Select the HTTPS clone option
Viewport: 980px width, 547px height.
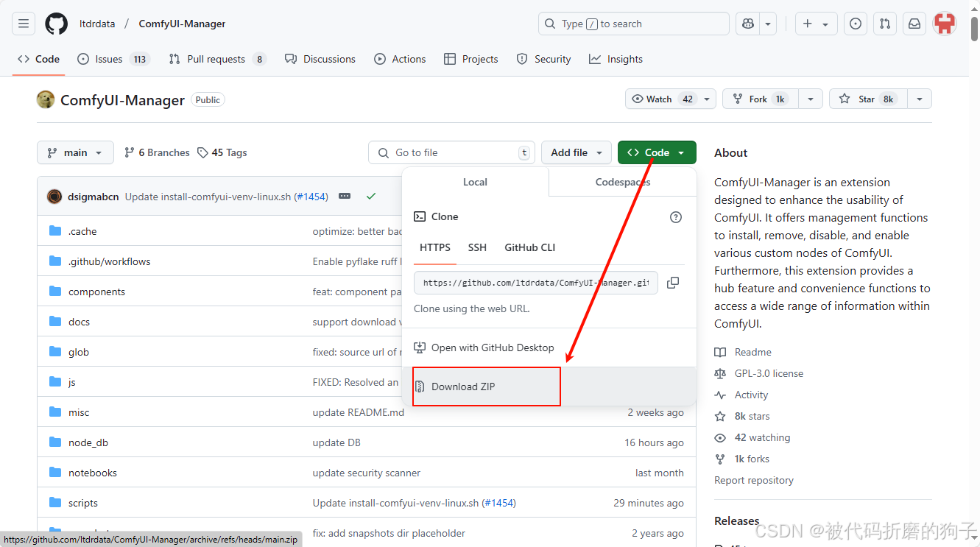(x=435, y=247)
